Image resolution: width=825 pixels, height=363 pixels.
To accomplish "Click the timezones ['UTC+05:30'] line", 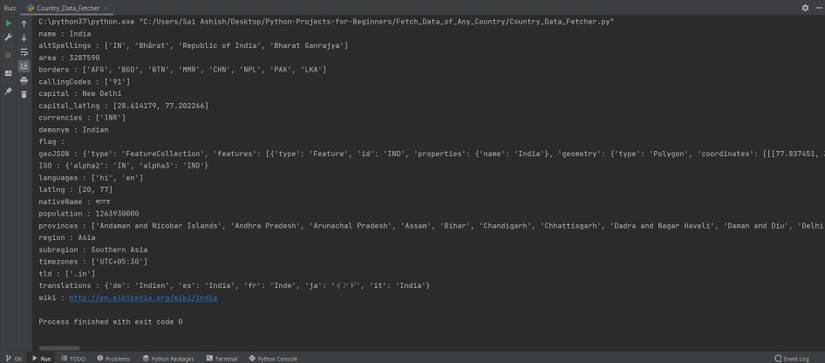I will pos(93,261).
